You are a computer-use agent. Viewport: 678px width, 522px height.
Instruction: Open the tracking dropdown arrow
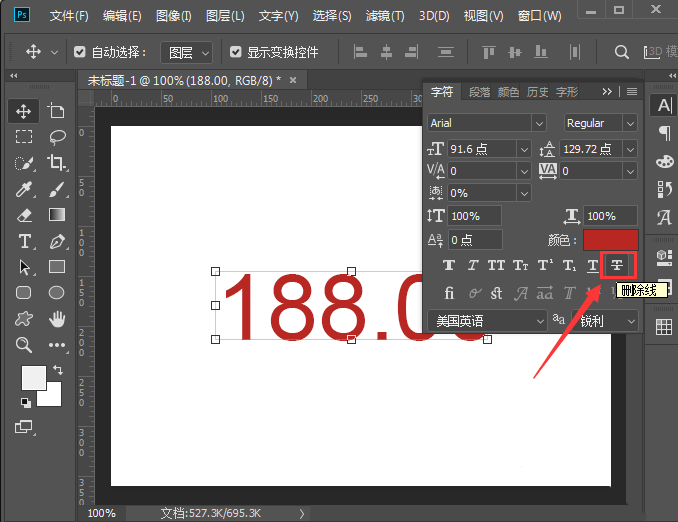(x=630, y=171)
